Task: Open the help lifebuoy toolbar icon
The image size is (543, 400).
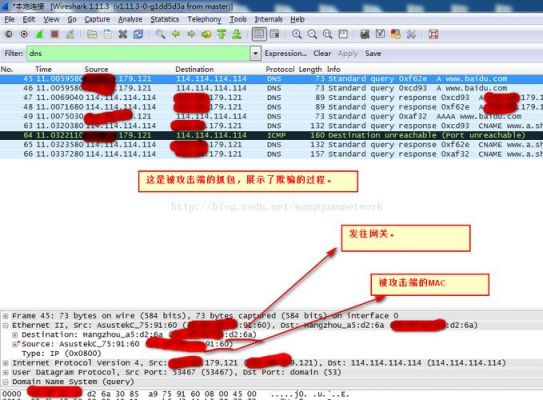Action: click(x=434, y=34)
